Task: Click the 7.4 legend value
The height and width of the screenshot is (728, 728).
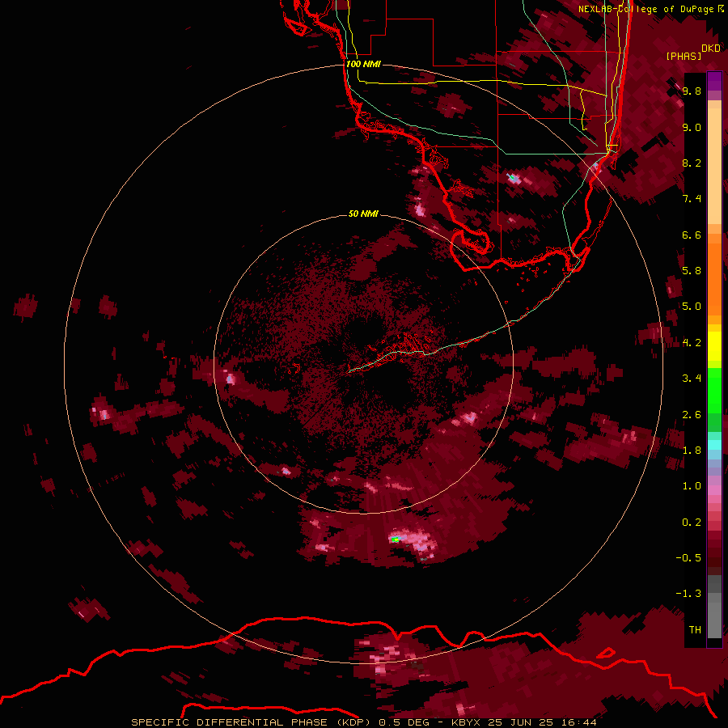Action: click(x=692, y=199)
